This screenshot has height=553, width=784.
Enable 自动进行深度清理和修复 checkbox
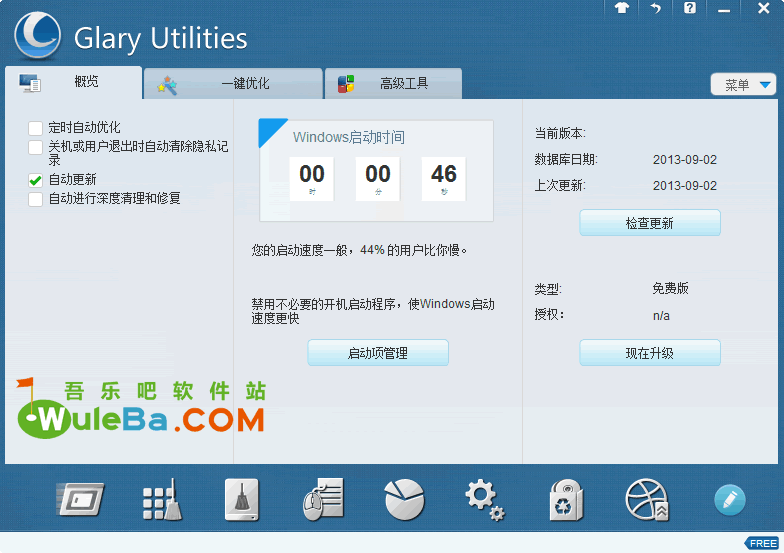click(x=36, y=199)
